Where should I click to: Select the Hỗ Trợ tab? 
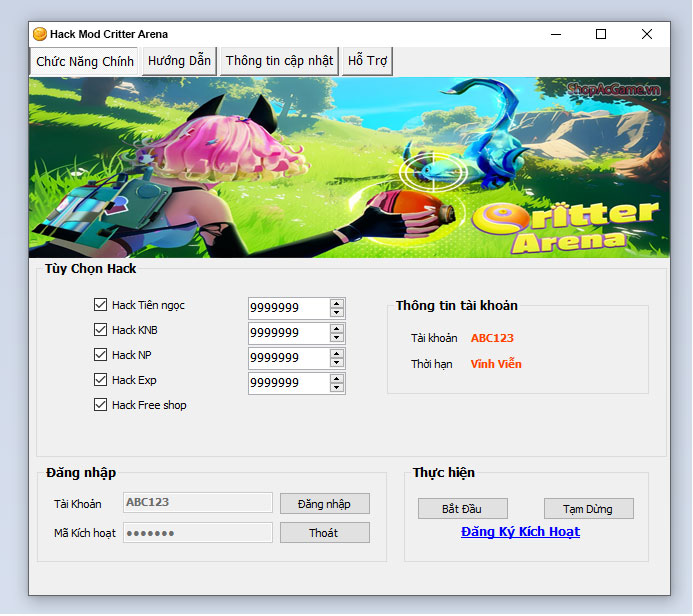point(367,61)
